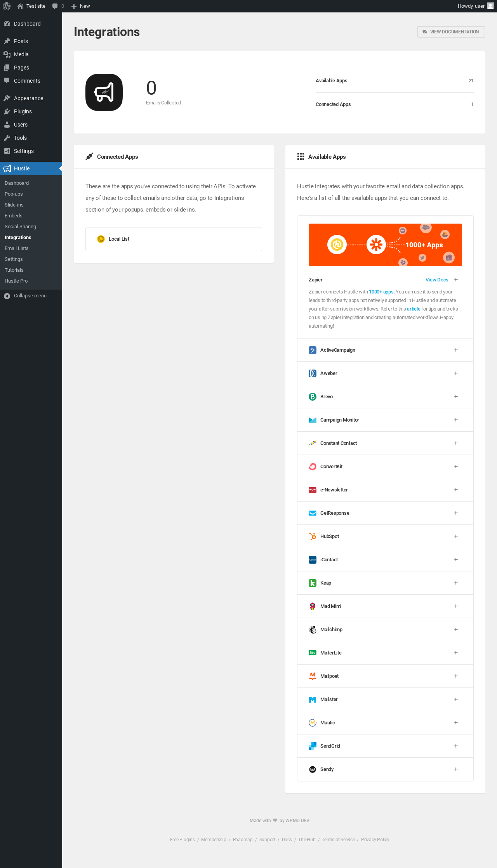
Task: Open the Free Plugins footer link
Action: (182, 840)
